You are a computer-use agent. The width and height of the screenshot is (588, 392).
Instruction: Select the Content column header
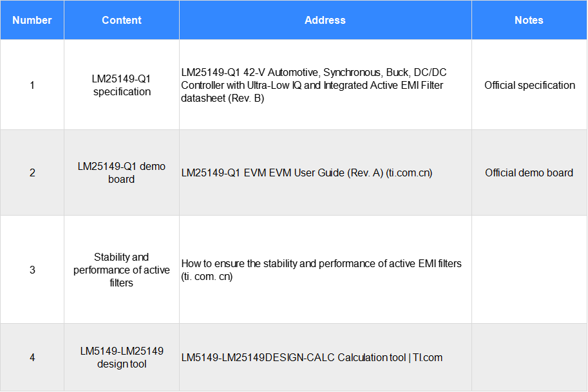(x=122, y=20)
